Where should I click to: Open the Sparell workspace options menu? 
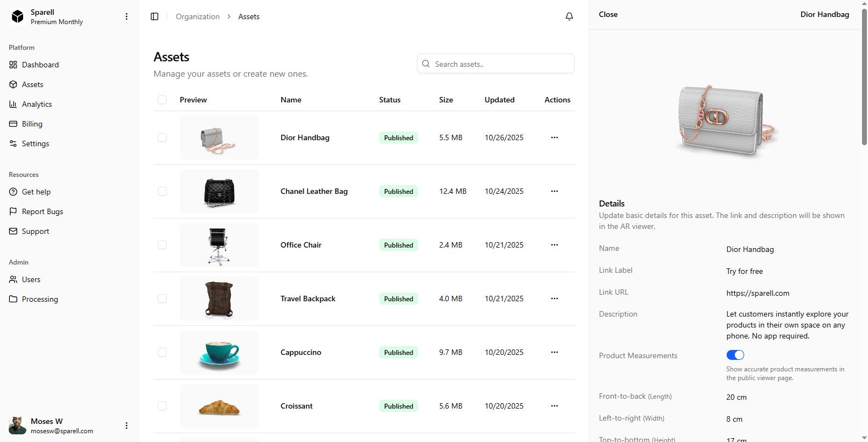pyautogui.click(x=127, y=17)
